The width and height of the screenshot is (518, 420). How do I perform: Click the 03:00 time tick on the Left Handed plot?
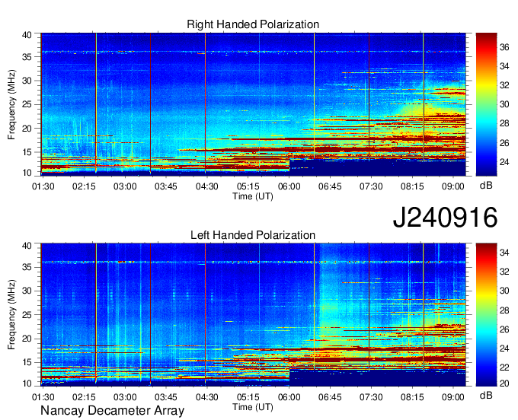tap(125, 397)
